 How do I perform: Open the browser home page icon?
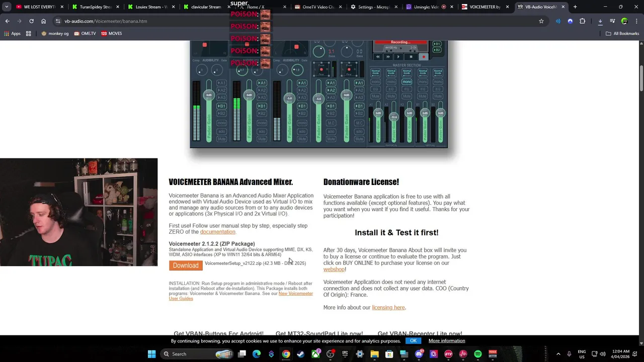(43, 21)
